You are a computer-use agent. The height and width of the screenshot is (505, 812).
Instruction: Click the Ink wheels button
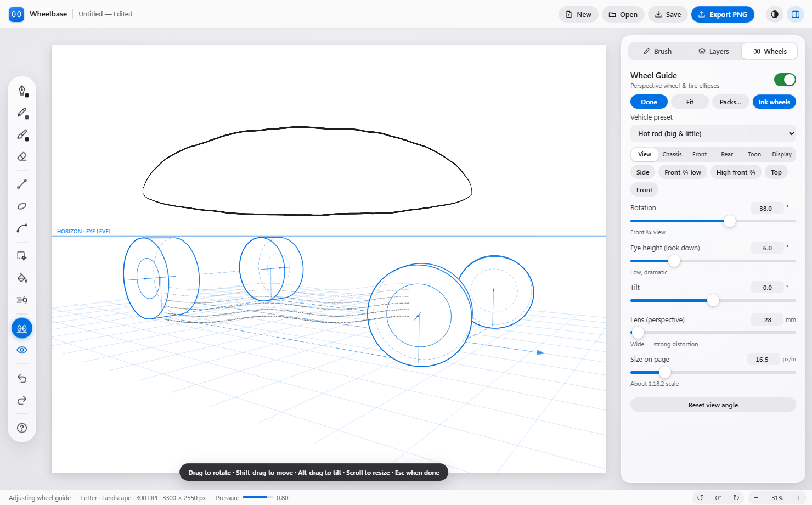click(x=774, y=102)
